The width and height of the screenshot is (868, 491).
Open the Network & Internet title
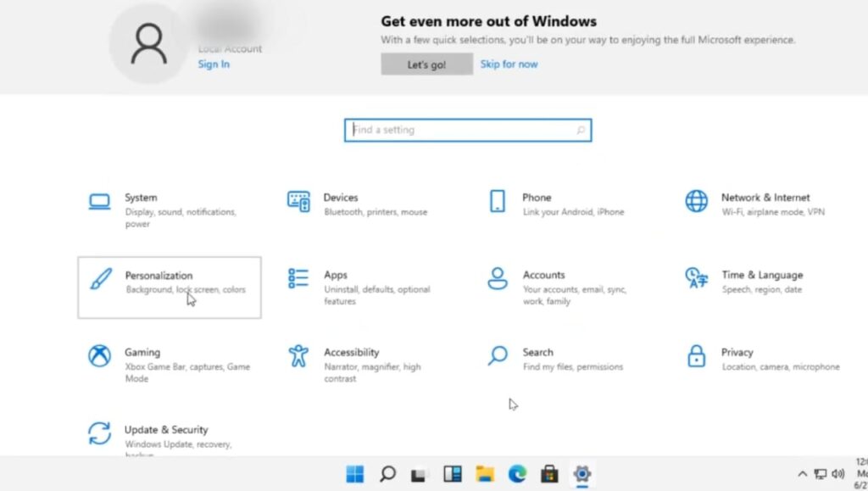point(765,198)
